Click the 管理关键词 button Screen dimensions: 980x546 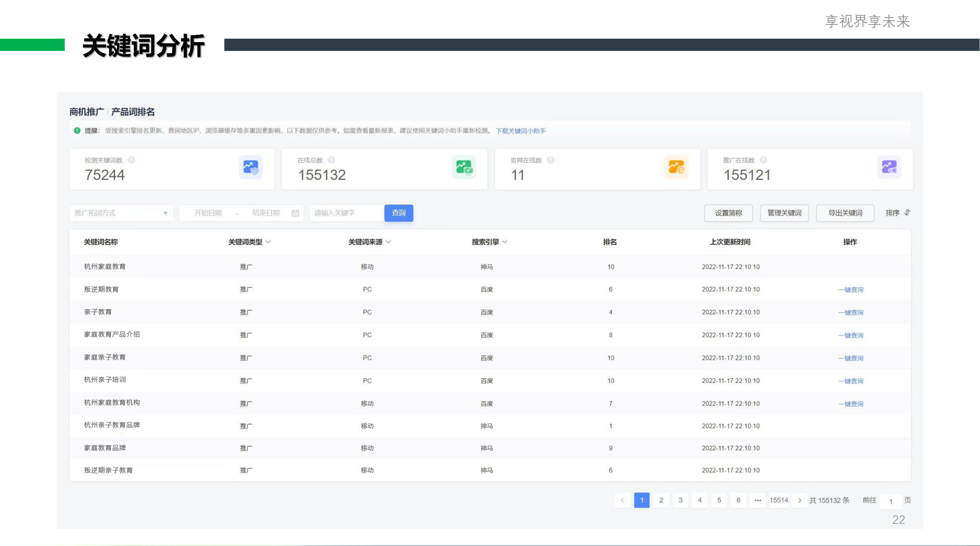click(x=784, y=213)
